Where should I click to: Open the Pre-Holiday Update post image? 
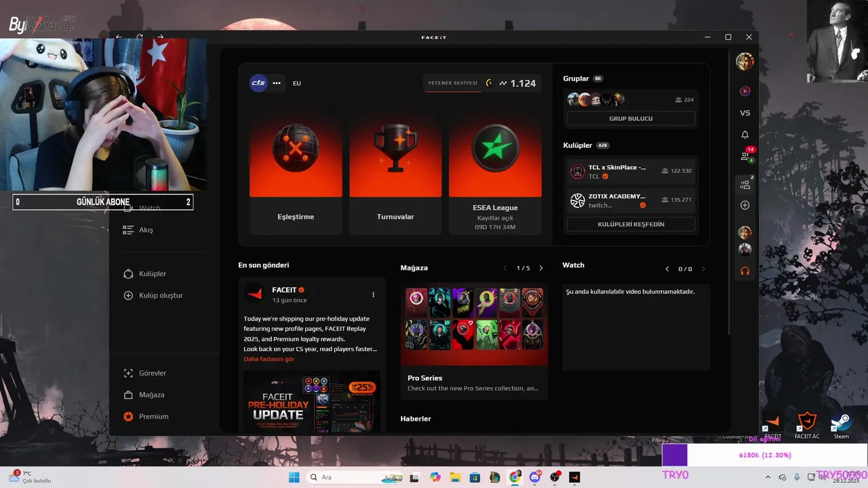[x=312, y=402]
